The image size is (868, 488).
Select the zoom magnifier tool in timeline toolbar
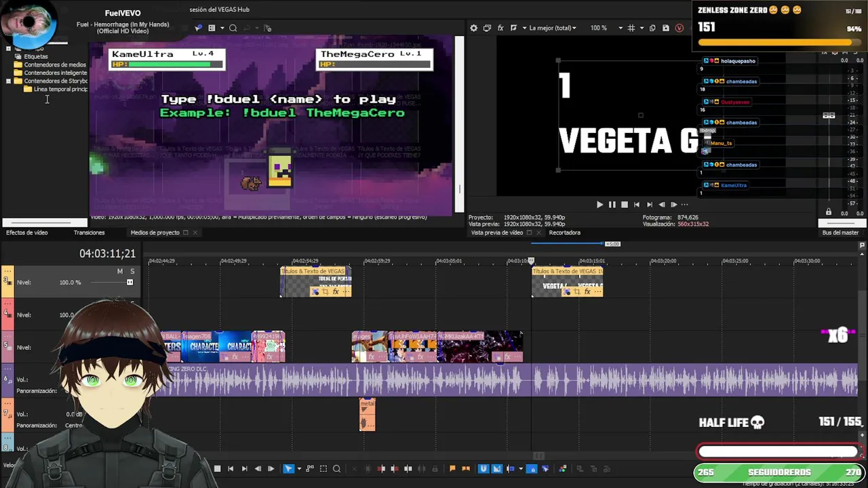(336, 468)
